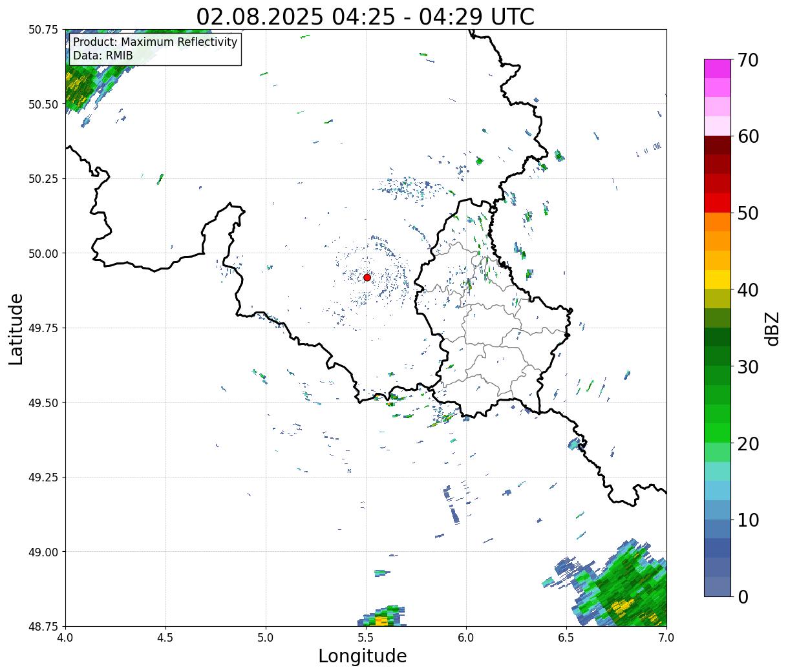Click the colorbar tick label 0
This screenshot has height=672, width=788.
743,596
